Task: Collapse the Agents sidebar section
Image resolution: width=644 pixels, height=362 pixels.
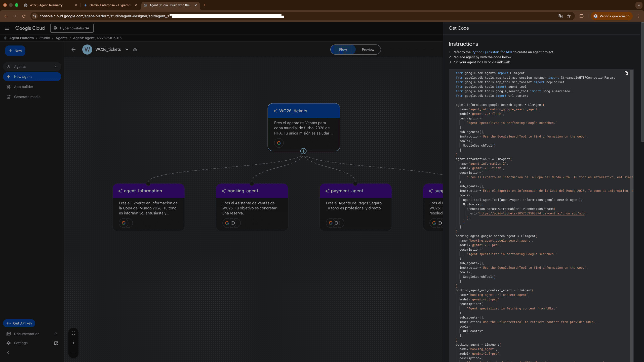Action: (x=56, y=67)
